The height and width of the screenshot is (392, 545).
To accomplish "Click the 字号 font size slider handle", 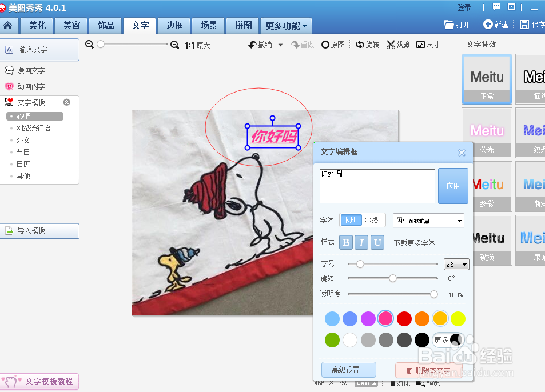I will [x=360, y=264].
